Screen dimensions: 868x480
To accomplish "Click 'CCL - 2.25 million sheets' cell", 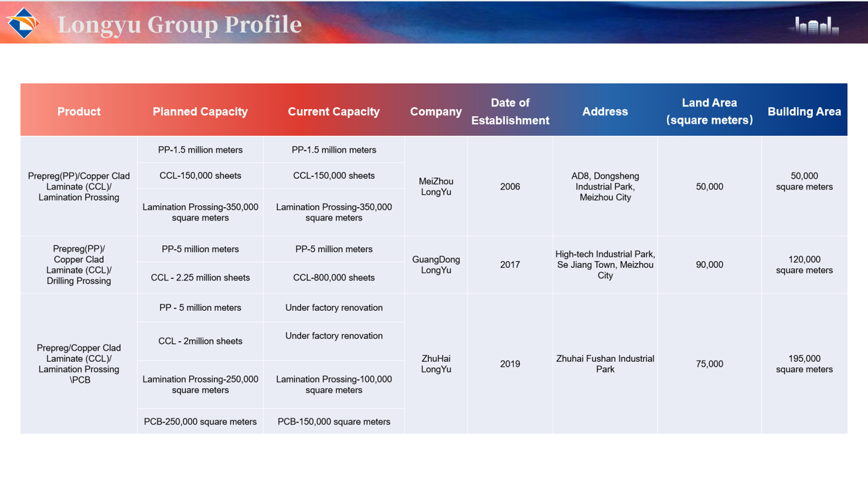I will pyautogui.click(x=200, y=278).
